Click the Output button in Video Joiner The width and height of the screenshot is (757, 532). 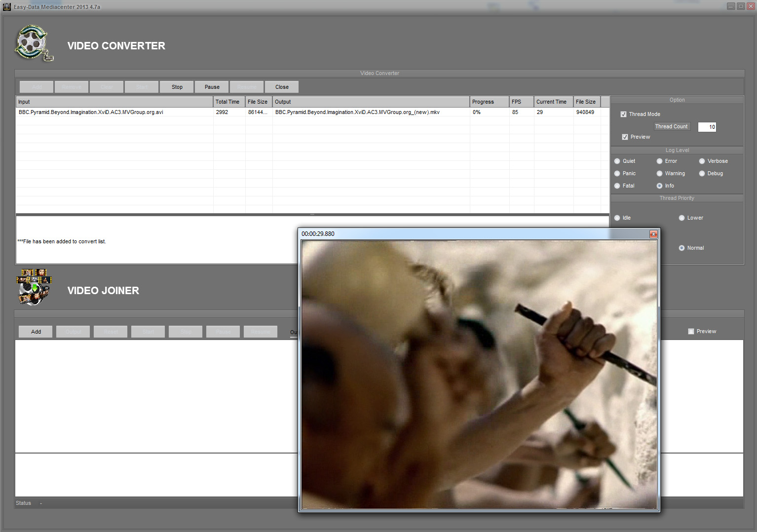click(x=74, y=332)
